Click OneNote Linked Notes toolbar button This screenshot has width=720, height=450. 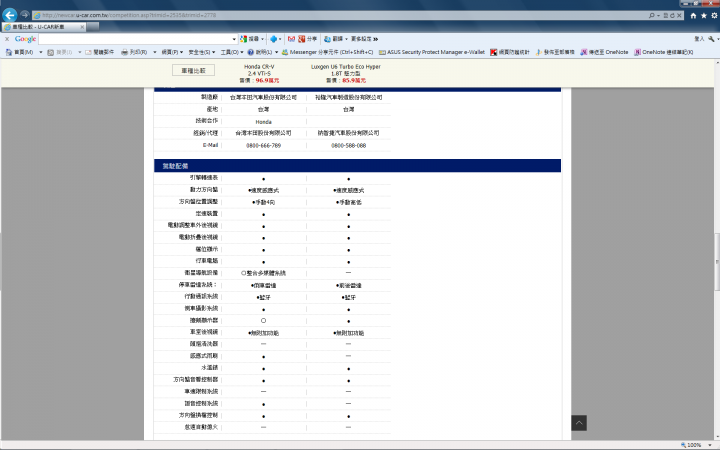(x=664, y=52)
